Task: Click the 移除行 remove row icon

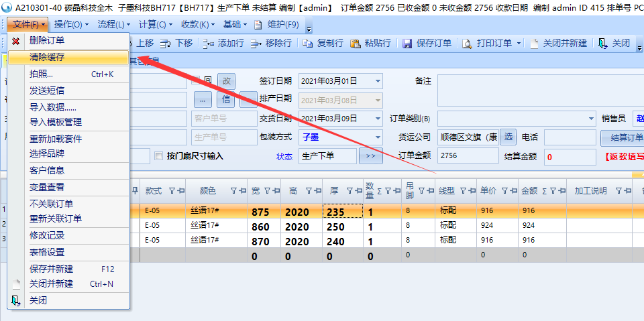Action: click(256, 44)
